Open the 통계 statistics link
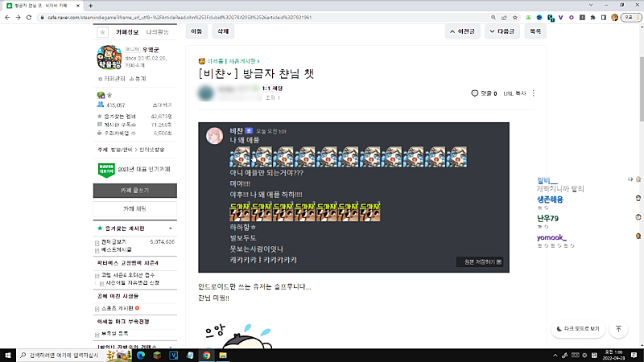Viewport: 644px width, 362px height. (x=138, y=79)
